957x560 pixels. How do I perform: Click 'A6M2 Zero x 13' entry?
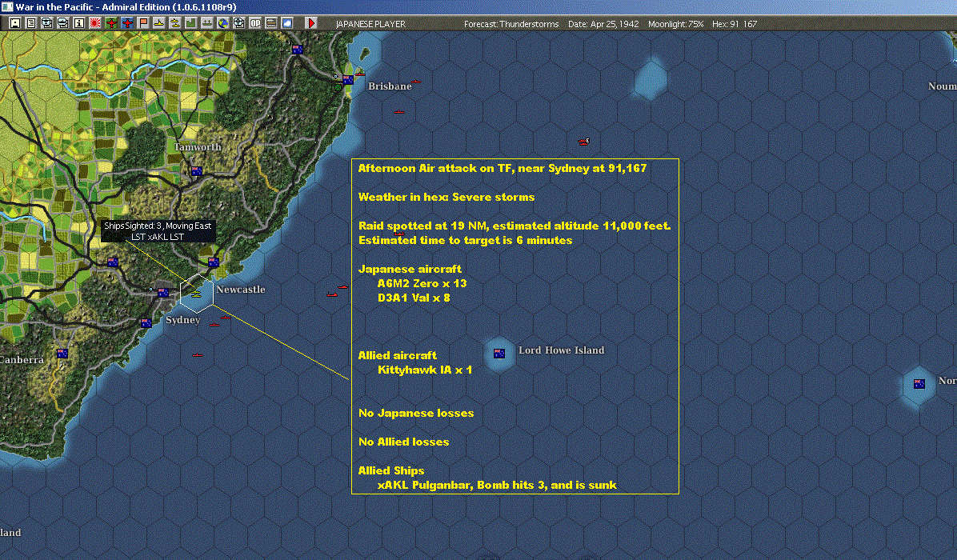(x=422, y=284)
